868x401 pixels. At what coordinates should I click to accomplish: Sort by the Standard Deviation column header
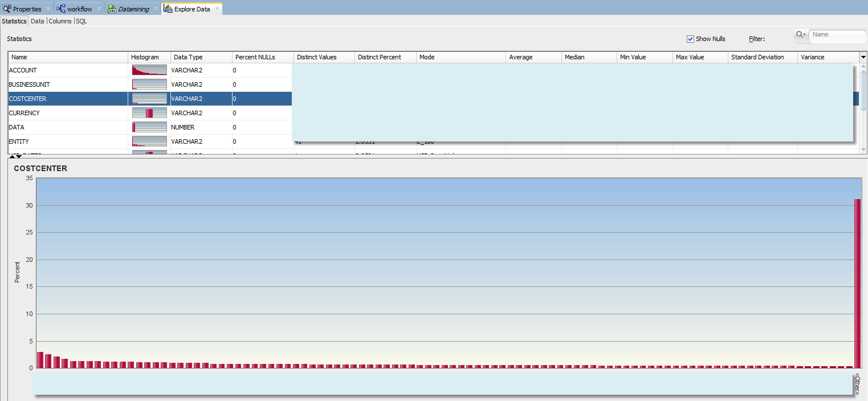click(x=763, y=57)
